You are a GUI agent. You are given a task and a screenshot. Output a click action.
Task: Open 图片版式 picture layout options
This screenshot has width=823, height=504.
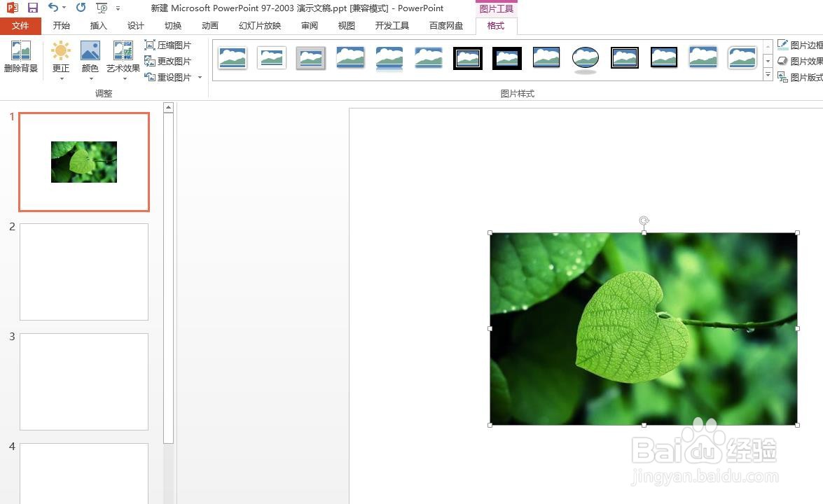(800, 77)
